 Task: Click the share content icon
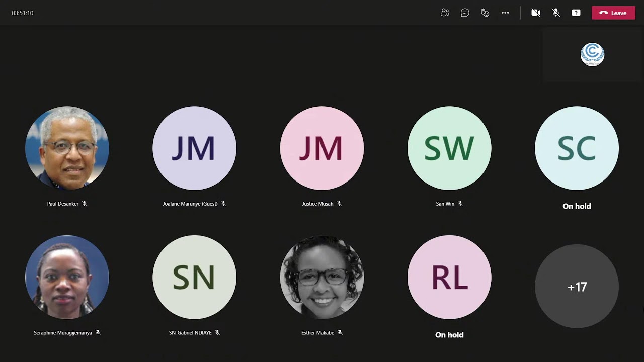pos(576,13)
